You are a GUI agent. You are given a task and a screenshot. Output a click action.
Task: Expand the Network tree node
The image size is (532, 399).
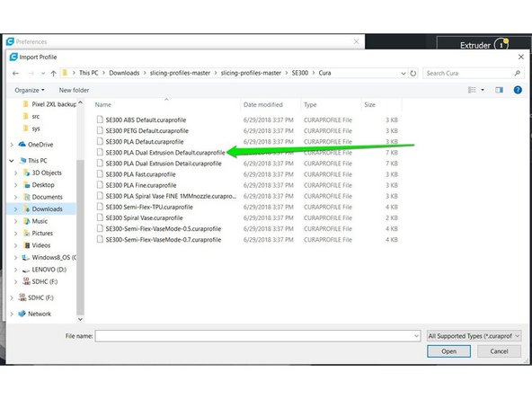pos(12,315)
